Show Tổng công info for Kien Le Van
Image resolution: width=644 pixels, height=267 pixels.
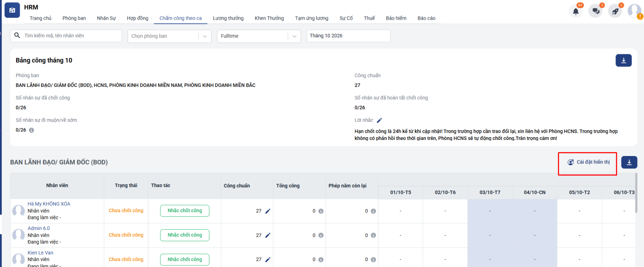pyautogui.click(x=321, y=260)
